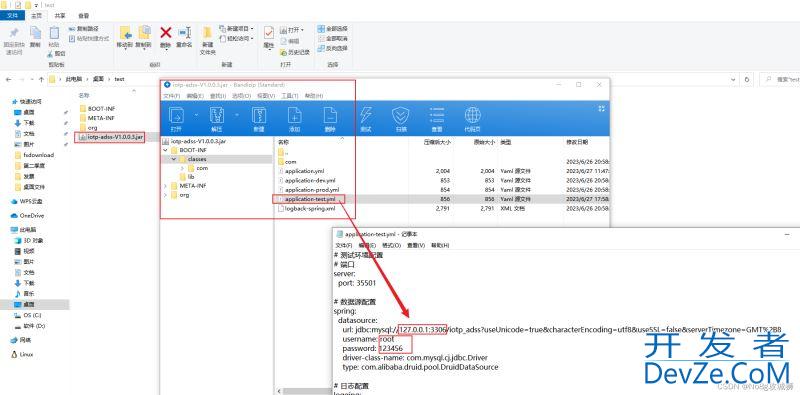Select logback-spring.xml in Bandizip file list
The width and height of the screenshot is (800, 395).
point(310,208)
